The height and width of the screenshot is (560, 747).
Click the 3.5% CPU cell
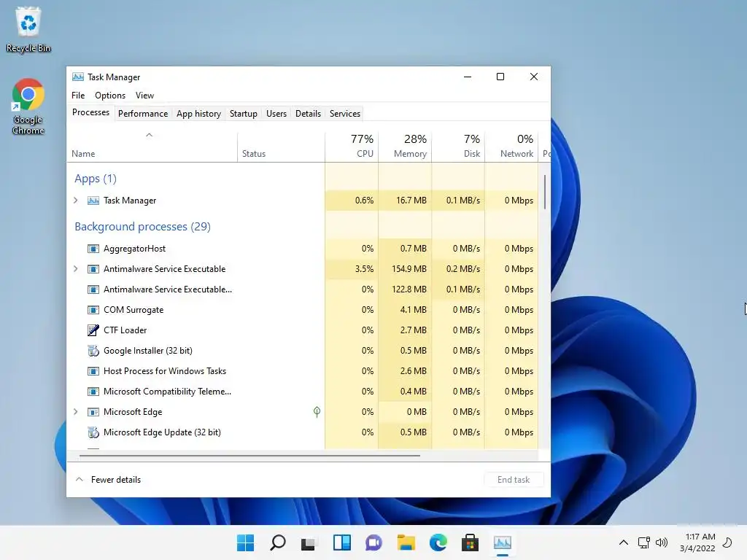(x=352, y=269)
